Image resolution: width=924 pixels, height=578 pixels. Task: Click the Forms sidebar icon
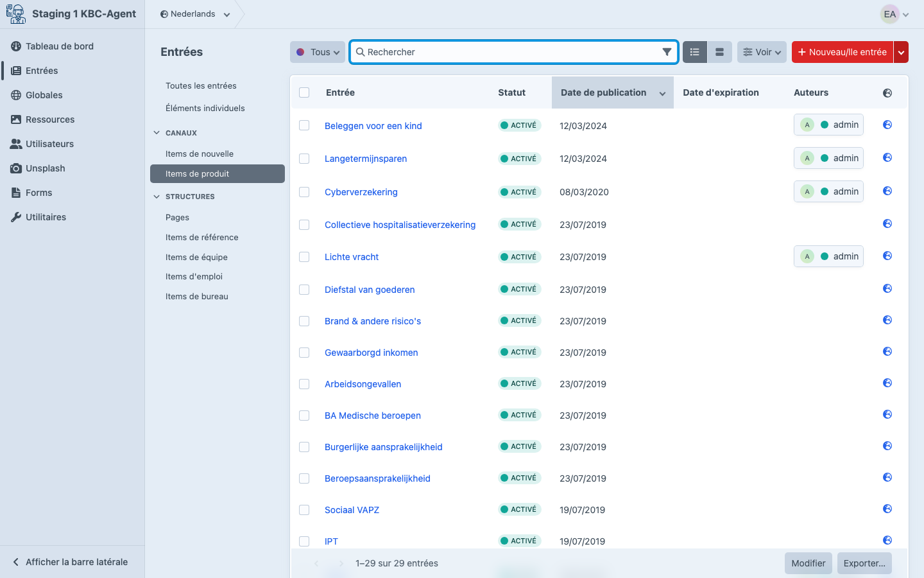(16, 193)
